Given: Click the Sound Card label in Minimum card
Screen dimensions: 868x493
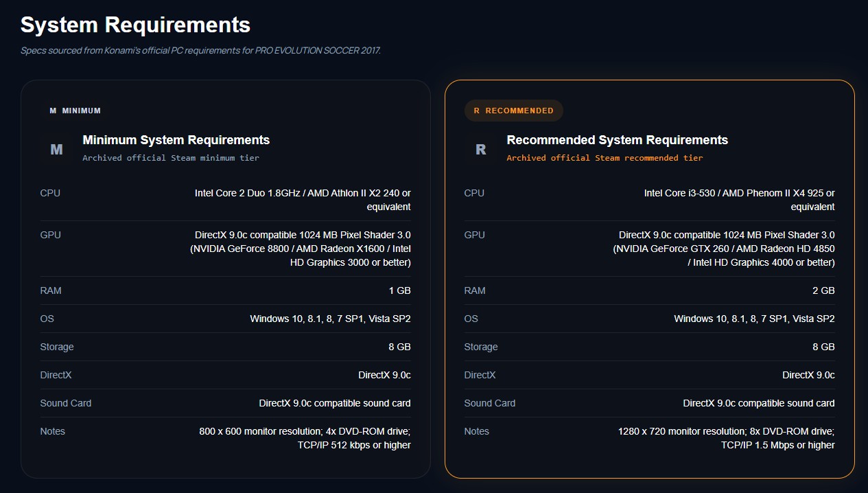Looking at the screenshot, I should (66, 403).
